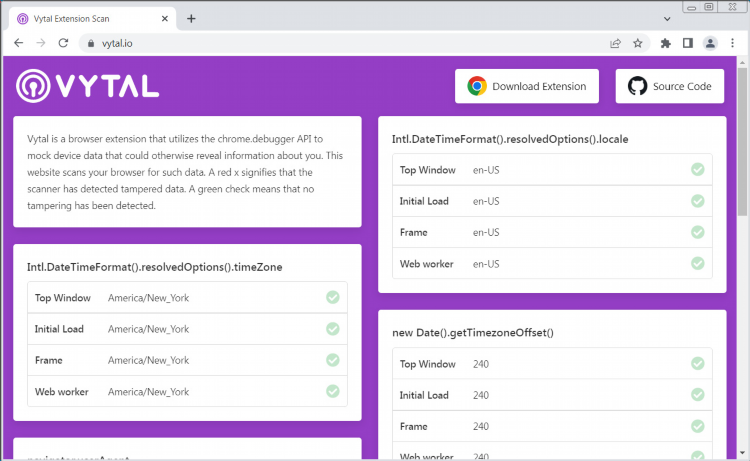Select the Vytal Extension Scan tab
Screen dimensions: 750x461
[x=93, y=19]
